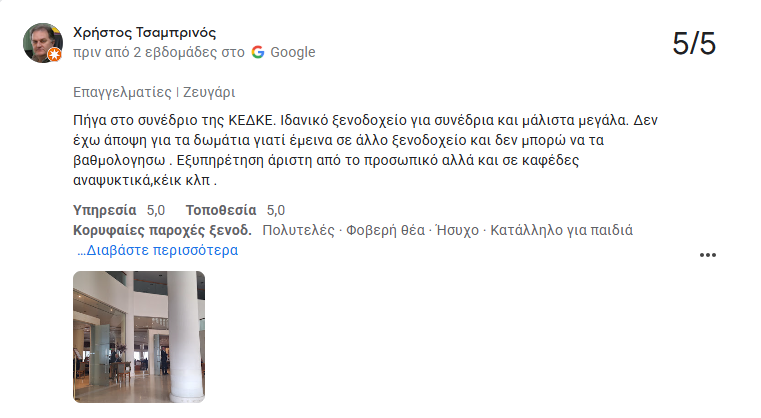Click the Πολυτελές hotel highlight tag
The height and width of the screenshot is (418, 761).
point(298,230)
